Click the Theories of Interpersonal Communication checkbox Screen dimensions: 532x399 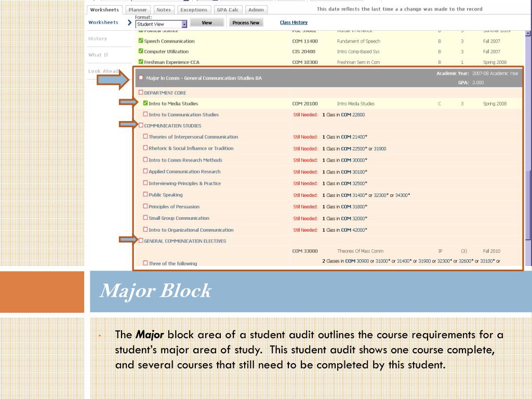(x=145, y=137)
